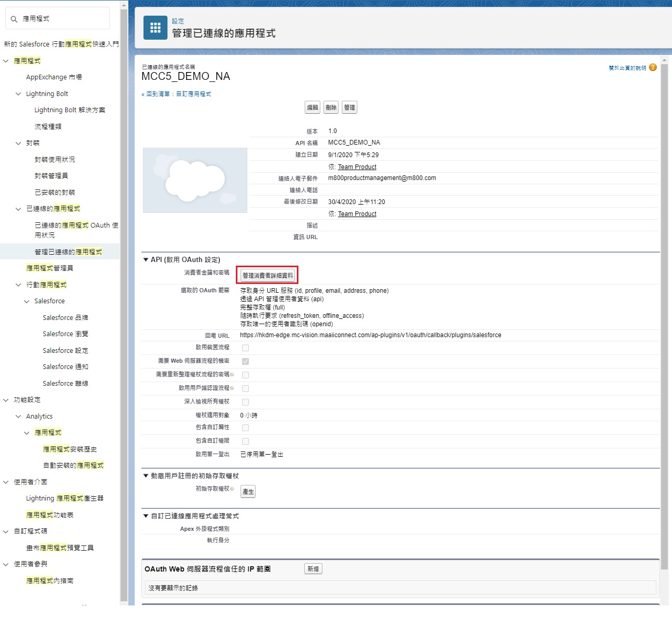Collapse the top-level 應用程式 sidebar chevron

[x=6, y=61]
